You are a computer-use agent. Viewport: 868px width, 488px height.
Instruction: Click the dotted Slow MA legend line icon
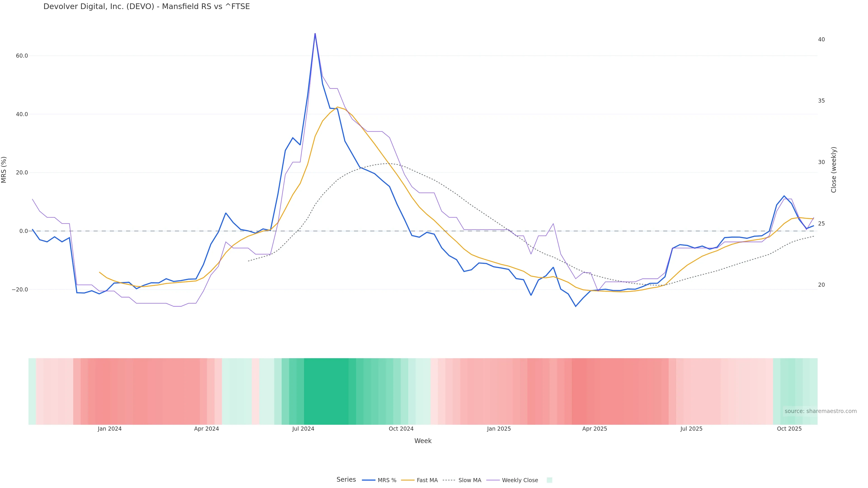[449, 480]
